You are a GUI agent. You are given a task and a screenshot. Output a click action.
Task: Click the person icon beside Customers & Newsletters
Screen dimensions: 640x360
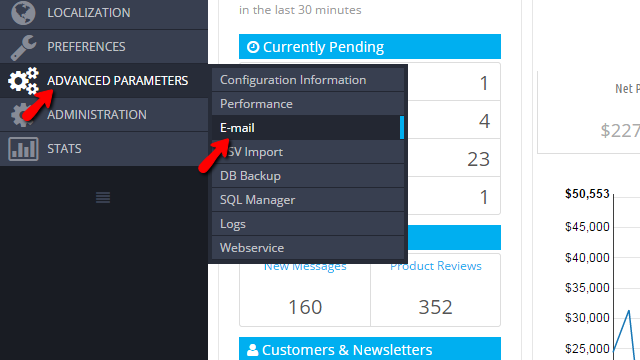click(253, 350)
